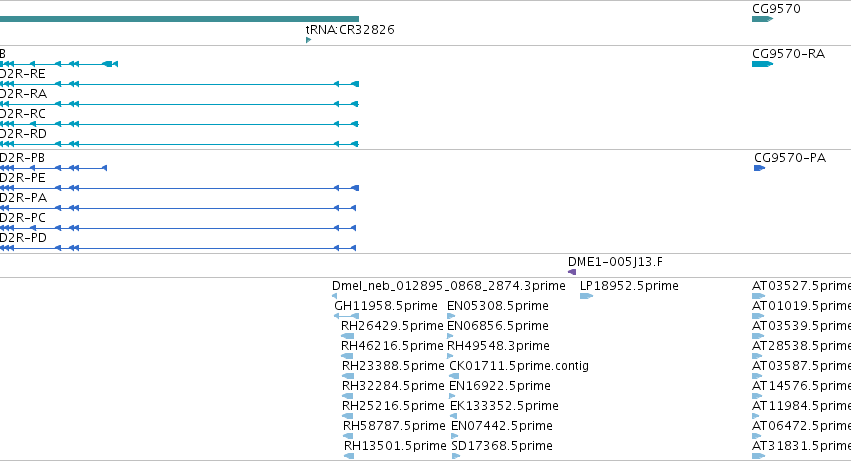Click the purple DME1-005J13.F arrow glyph
The width and height of the screenshot is (851, 461).
point(571,272)
